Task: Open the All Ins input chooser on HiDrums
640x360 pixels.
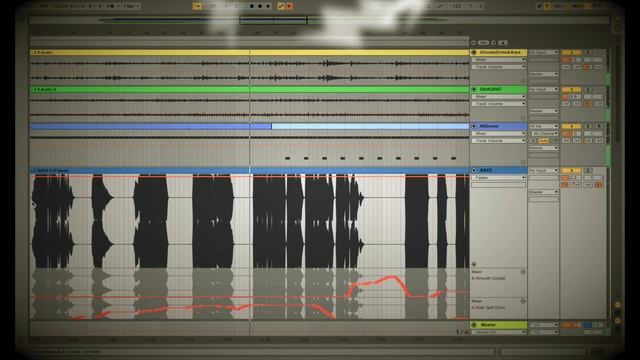Action: [x=543, y=126]
